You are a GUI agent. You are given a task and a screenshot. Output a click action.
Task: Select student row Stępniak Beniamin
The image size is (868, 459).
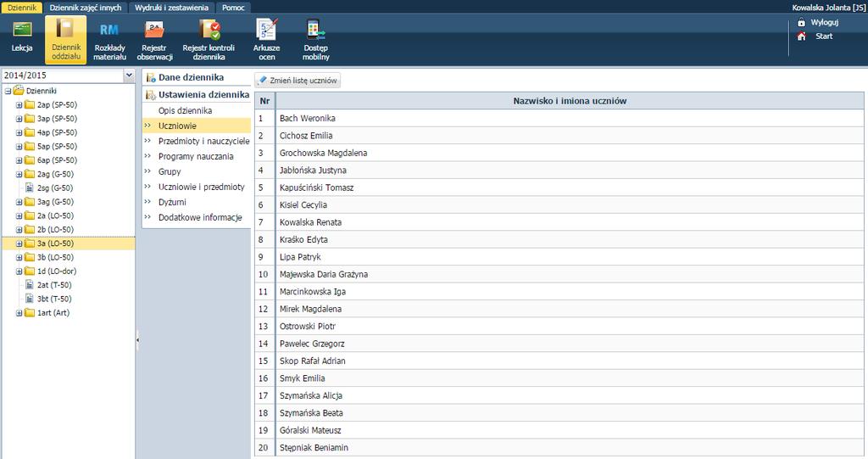tap(559, 448)
